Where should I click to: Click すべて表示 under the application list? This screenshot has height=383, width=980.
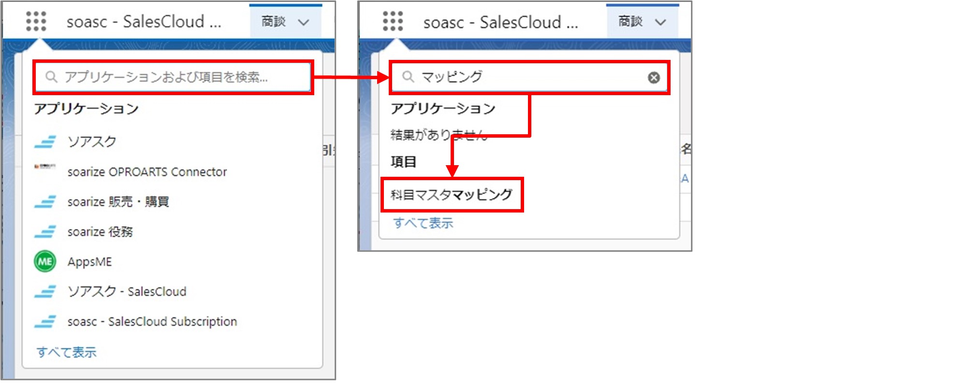[x=66, y=352]
